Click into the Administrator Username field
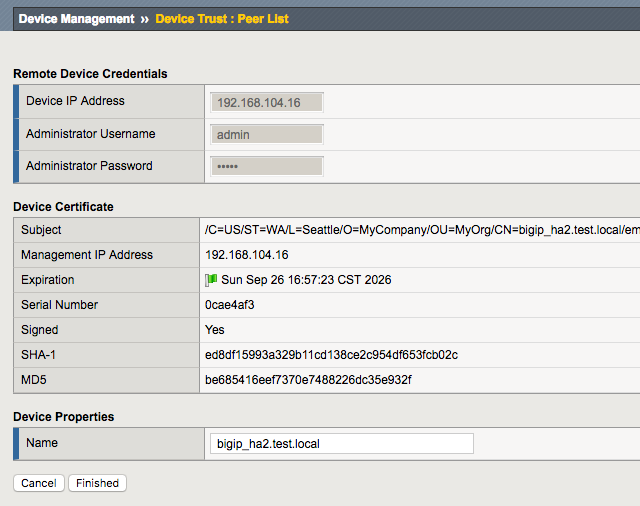 267,134
